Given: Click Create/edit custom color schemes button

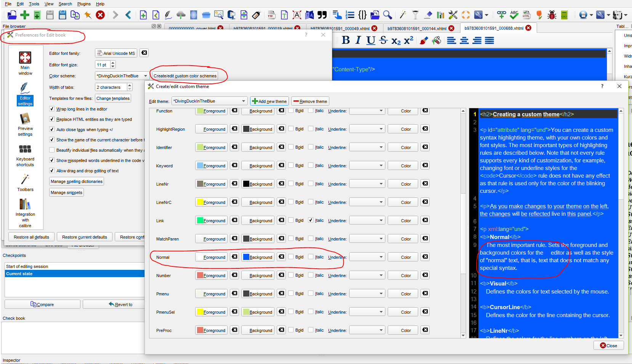Looking at the screenshot, I should (185, 76).
